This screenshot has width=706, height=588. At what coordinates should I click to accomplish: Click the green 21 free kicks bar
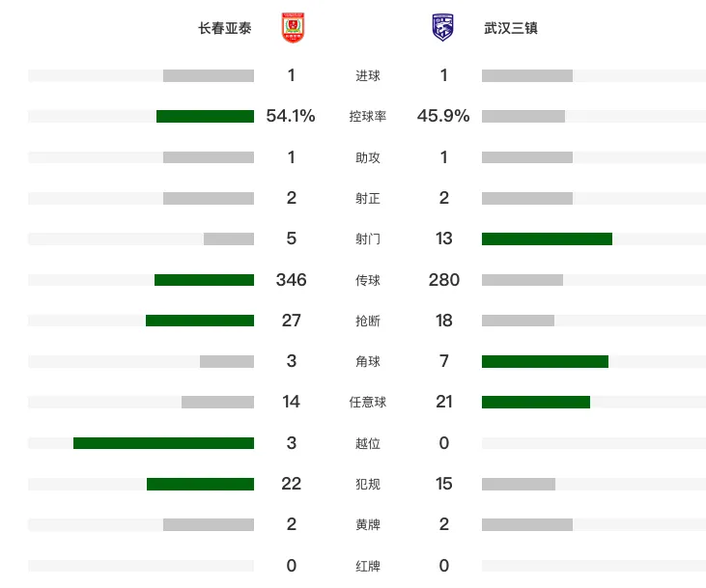[x=536, y=402]
